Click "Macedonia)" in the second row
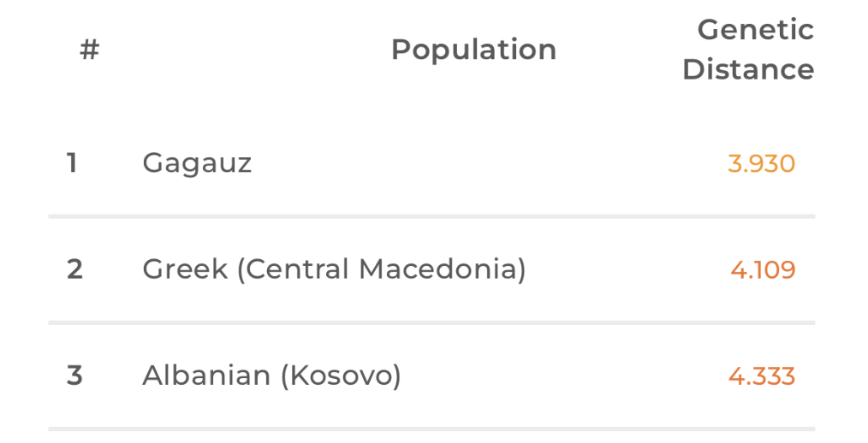The width and height of the screenshot is (868, 443). tap(443, 269)
